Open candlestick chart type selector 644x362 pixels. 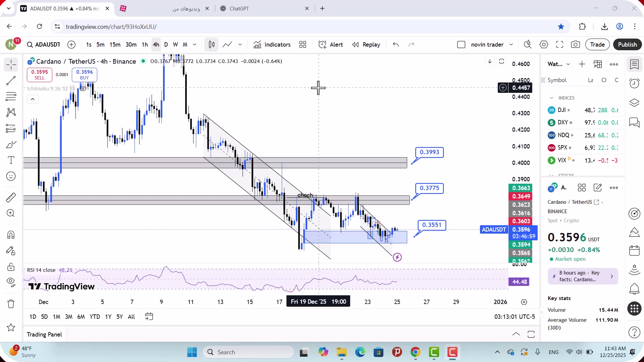[211, 45]
